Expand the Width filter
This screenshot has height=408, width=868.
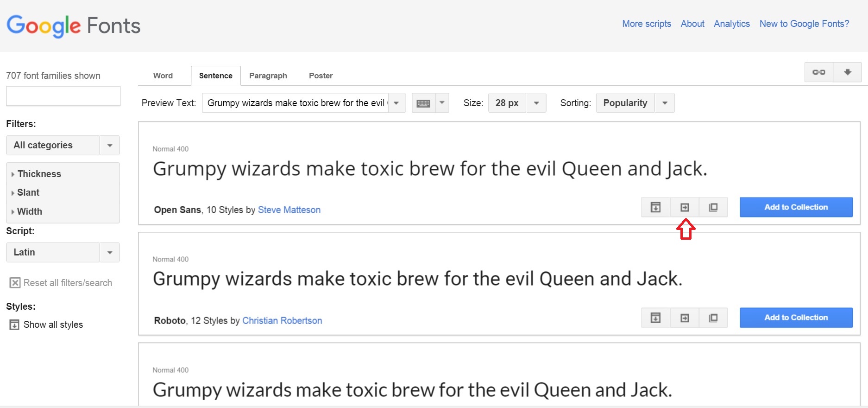[30, 211]
